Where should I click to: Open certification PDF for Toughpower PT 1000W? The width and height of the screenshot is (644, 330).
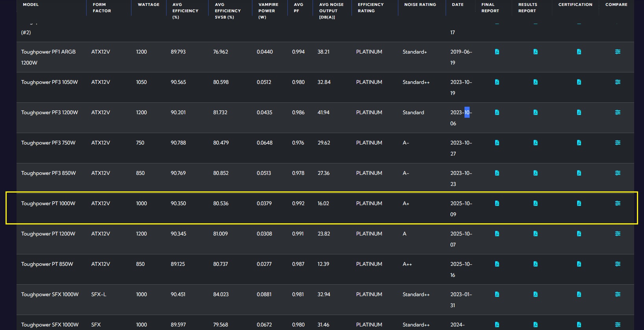[579, 203]
